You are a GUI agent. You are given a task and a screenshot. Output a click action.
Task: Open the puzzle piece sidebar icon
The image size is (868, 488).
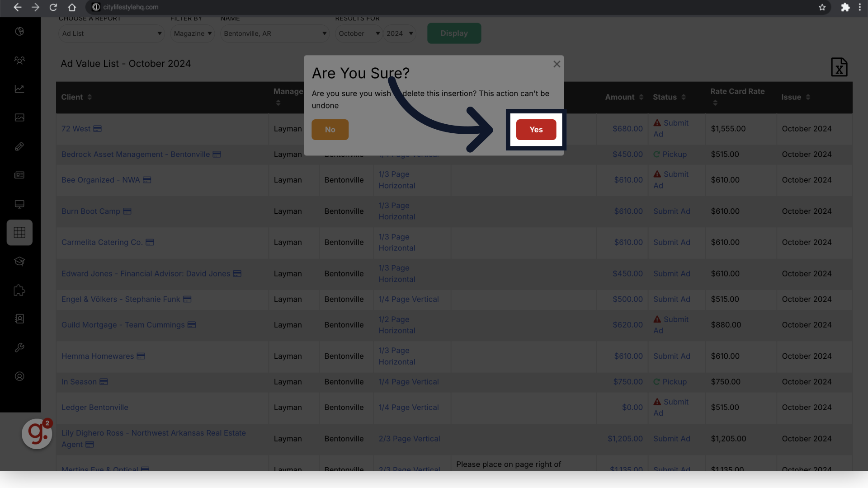[19, 290]
